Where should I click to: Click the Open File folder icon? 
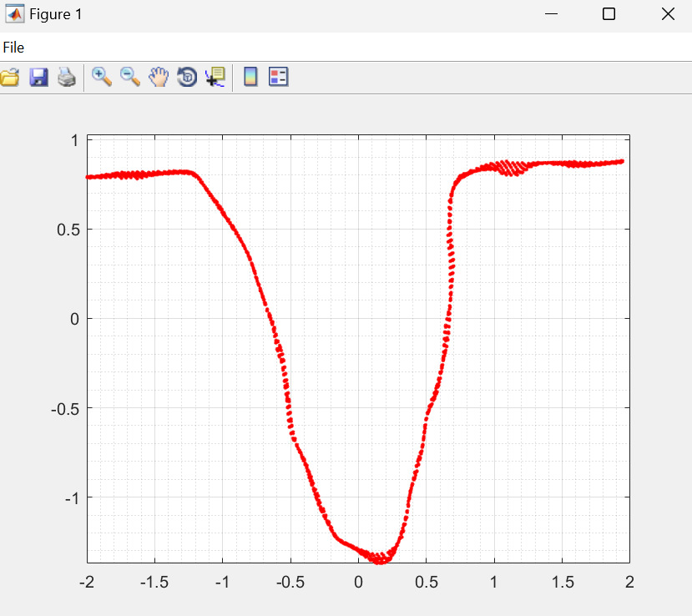[x=9, y=78]
